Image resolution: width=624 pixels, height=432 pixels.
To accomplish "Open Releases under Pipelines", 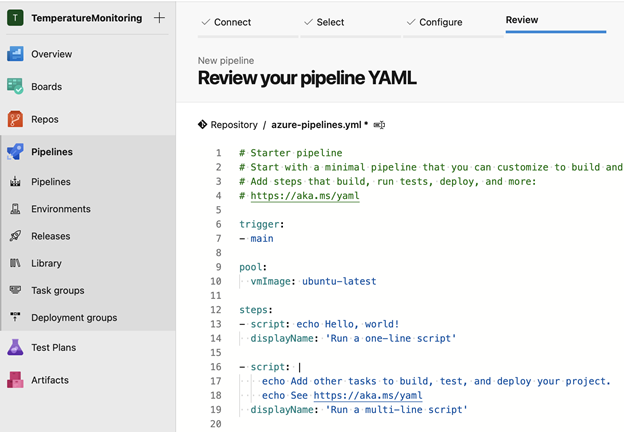I will pyautogui.click(x=51, y=236).
